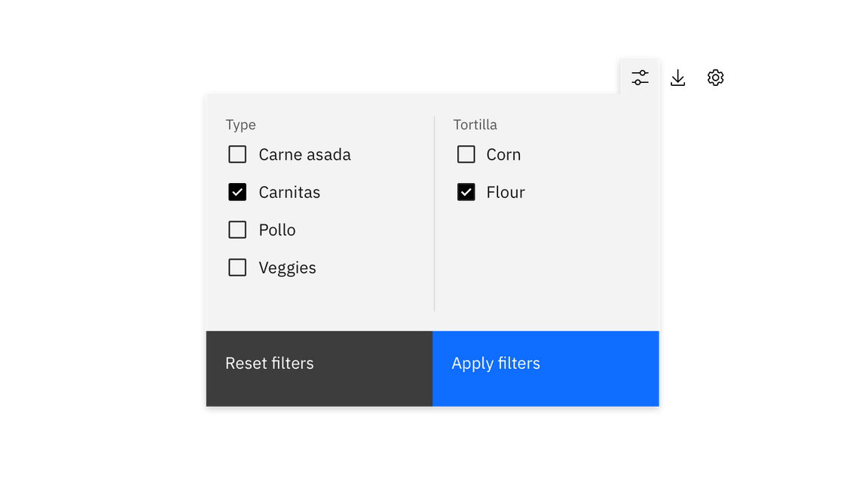The height and width of the screenshot is (482, 868).
Task: Check the Corn checkbox
Action: point(466,154)
